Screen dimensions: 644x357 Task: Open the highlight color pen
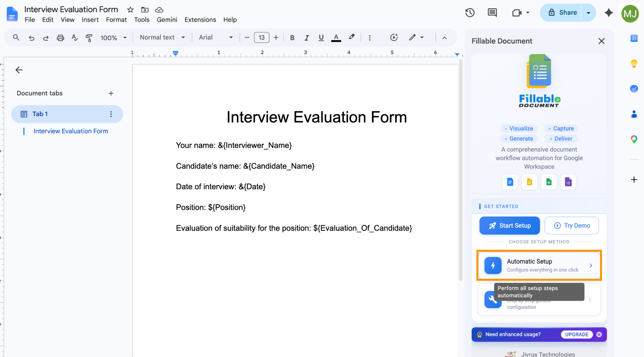click(352, 37)
